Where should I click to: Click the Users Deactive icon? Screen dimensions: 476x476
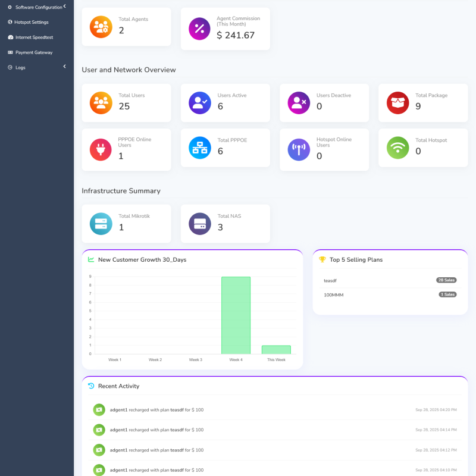298,102
